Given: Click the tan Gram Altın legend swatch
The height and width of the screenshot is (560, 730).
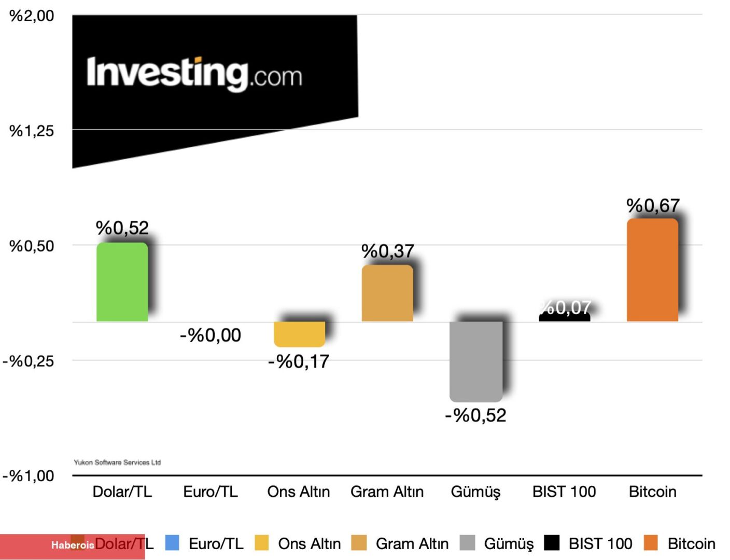Looking at the screenshot, I should tap(359, 543).
